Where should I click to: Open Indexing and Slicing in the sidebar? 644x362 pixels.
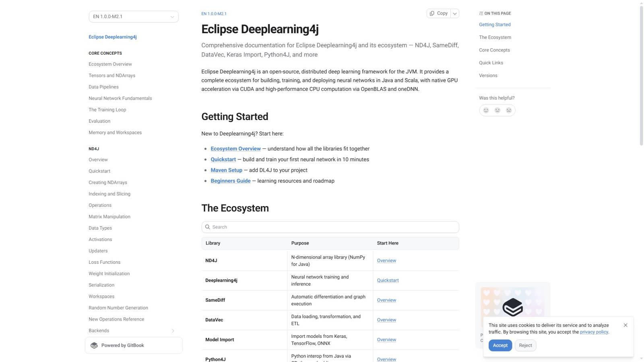tap(109, 194)
